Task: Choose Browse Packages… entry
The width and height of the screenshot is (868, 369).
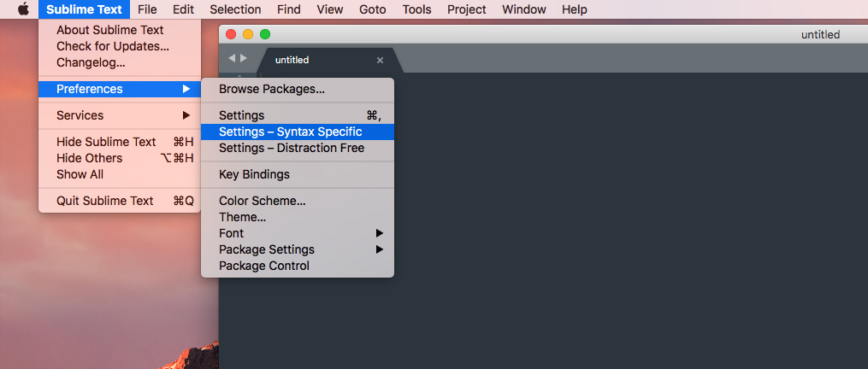Action: pyautogui.click(x=298, y=89)
